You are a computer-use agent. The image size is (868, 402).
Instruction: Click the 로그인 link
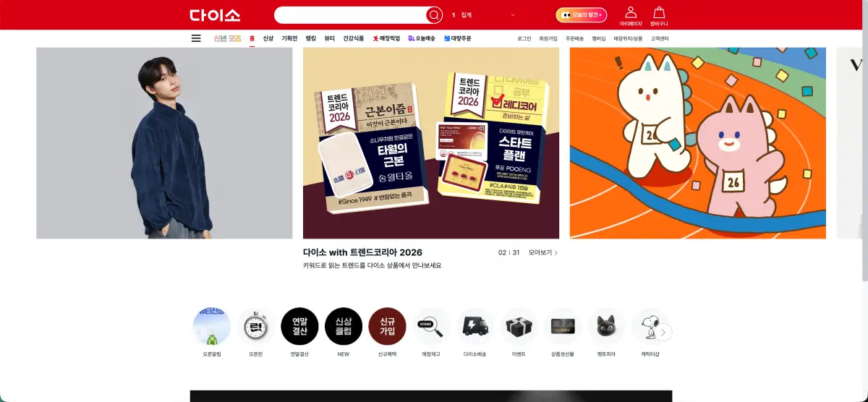(x=524, y=38)
